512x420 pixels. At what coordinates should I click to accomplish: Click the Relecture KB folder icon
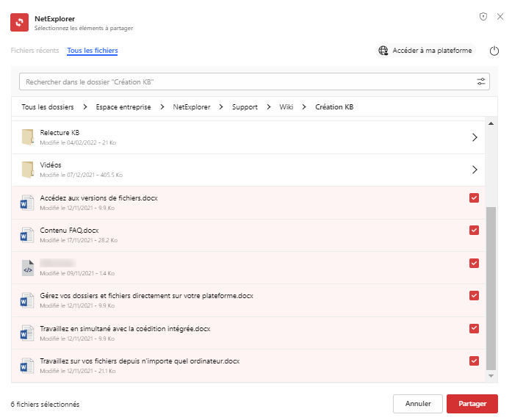click(x=27, y=137)
